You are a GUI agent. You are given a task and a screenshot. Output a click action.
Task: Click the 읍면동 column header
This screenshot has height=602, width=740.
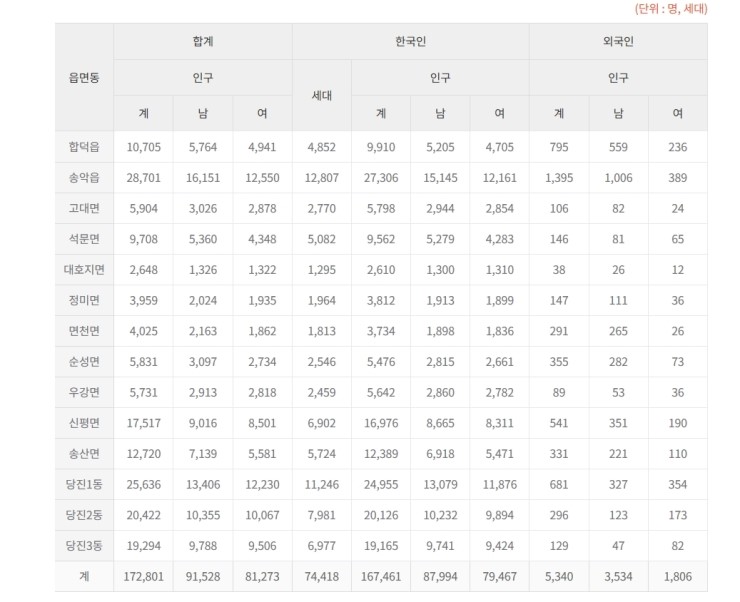84,77
